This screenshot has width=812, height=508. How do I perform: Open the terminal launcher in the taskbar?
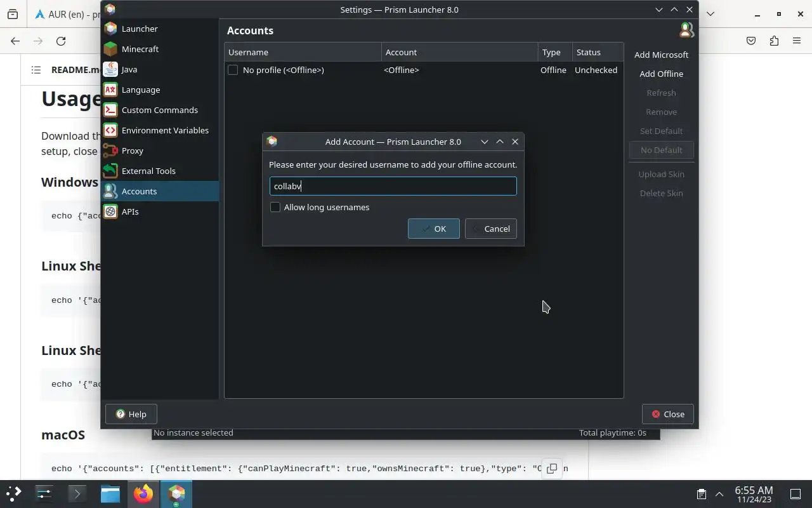[x=77, y=493]
